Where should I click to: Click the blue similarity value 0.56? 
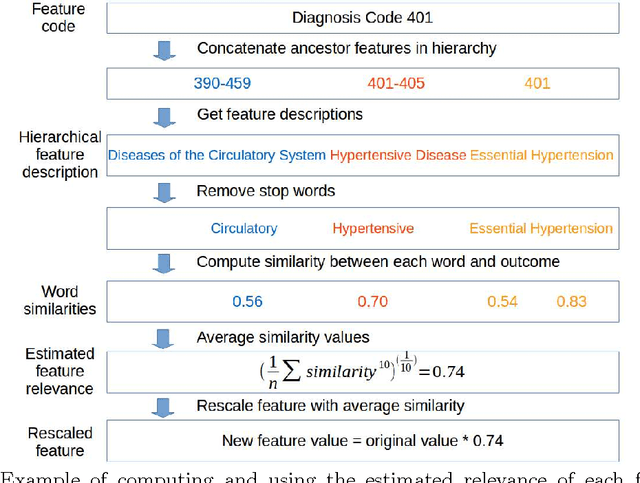click(246, 300)
